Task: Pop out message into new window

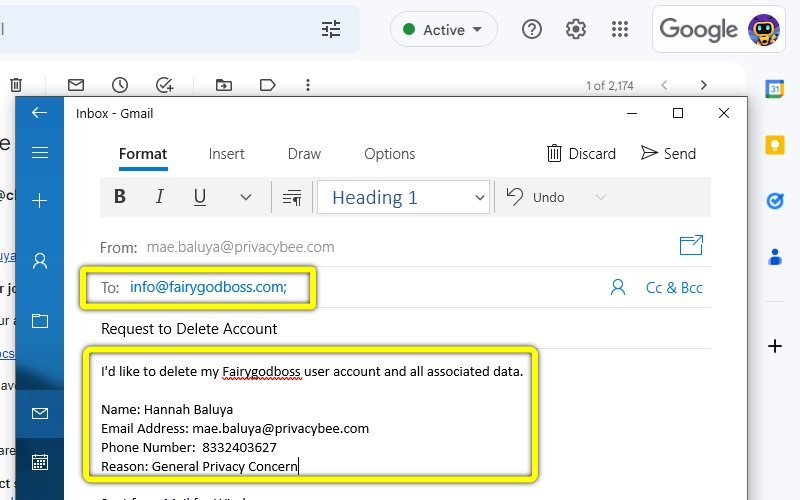Action: pyautogui.click(x=691, y=245)
